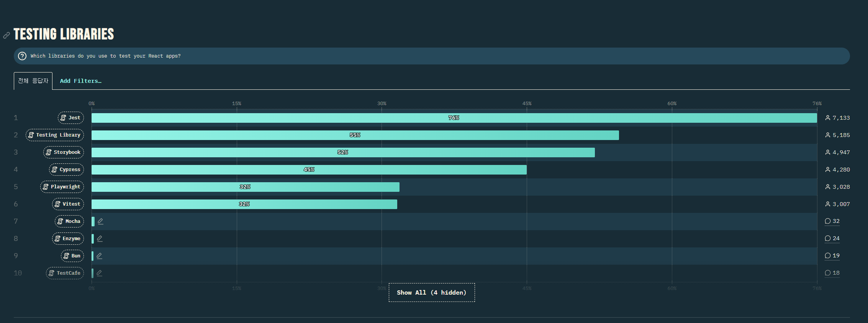Choose the Vitest label chip
868x323 pixels.
pyautogui.click(x=68, y=204)
